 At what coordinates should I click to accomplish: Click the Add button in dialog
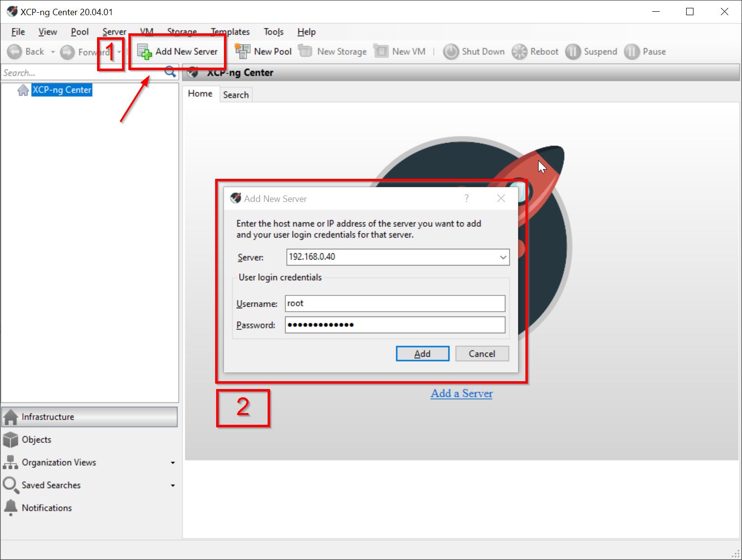[x=422, y=354]
